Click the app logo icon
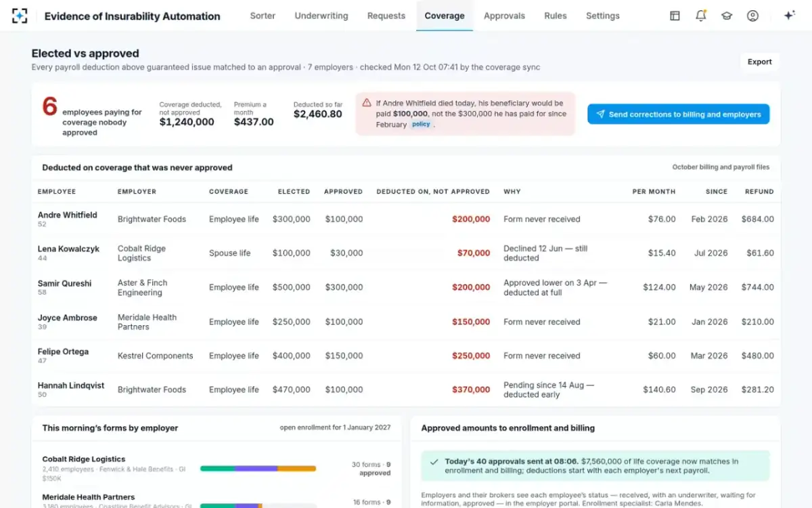812x508 pixels. pos(20,16)
